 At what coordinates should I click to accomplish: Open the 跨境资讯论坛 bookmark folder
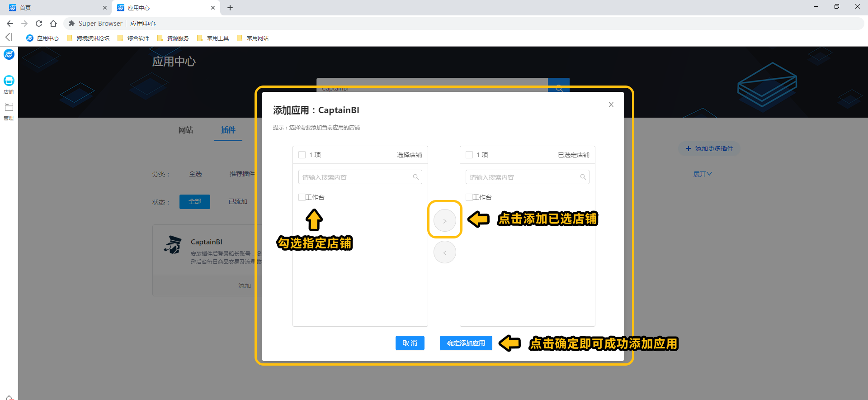tap(88, 38)
